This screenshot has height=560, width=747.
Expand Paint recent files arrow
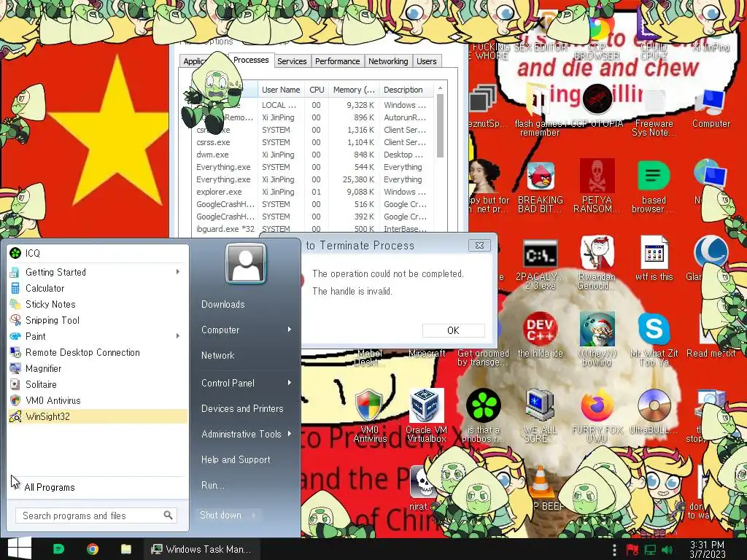(178, 336)
